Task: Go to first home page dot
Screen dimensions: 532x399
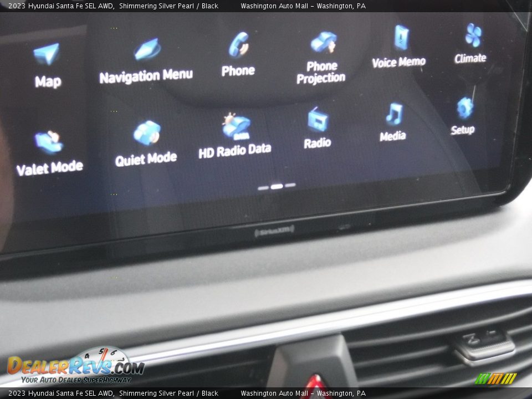Action: (x=263, y=188)
